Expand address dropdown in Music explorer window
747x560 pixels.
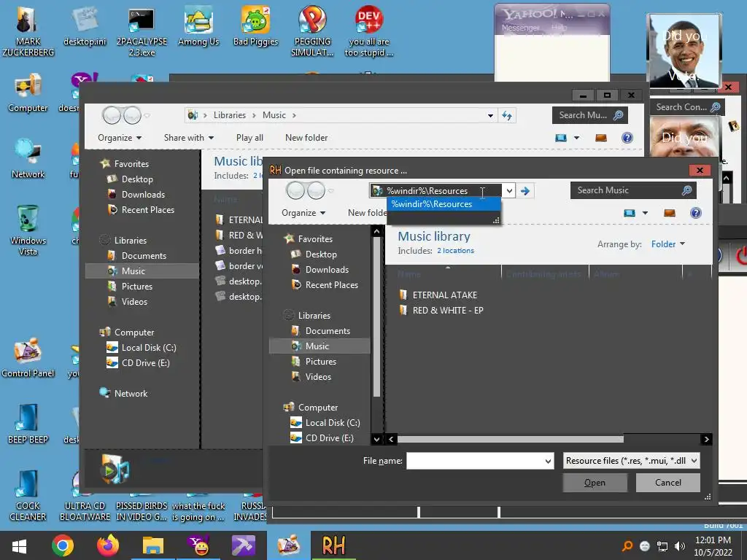click(490, 115)
